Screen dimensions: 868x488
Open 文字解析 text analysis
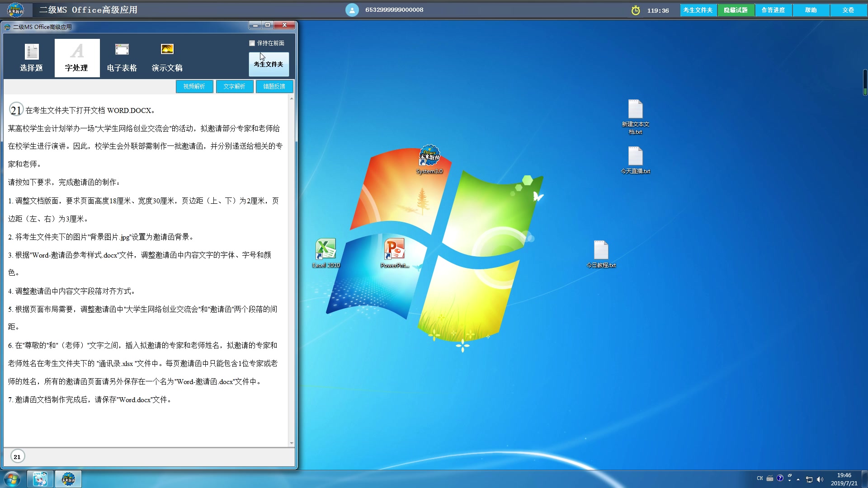[235, 86]
